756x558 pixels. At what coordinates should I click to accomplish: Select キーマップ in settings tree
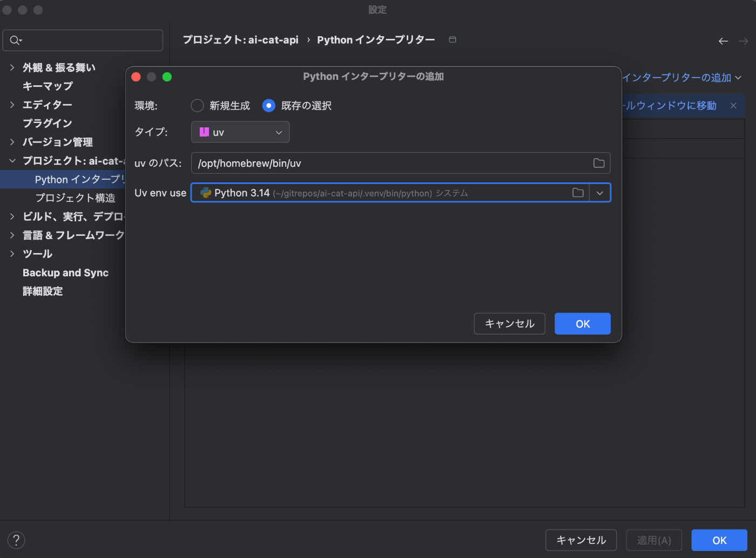[48, 86]
